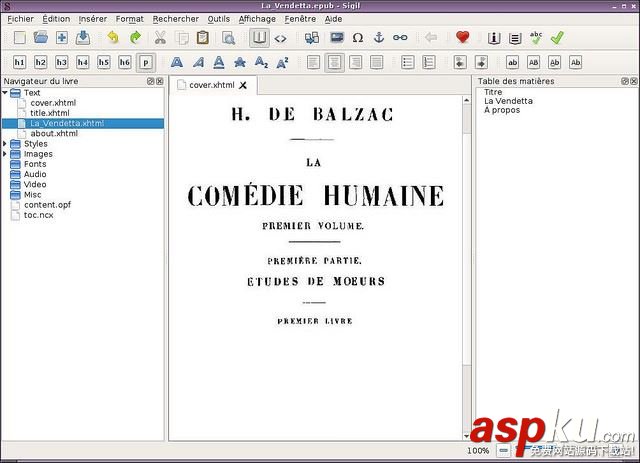Toggle the paragraph p style button
640x463 pixels.
click(146, 62)
